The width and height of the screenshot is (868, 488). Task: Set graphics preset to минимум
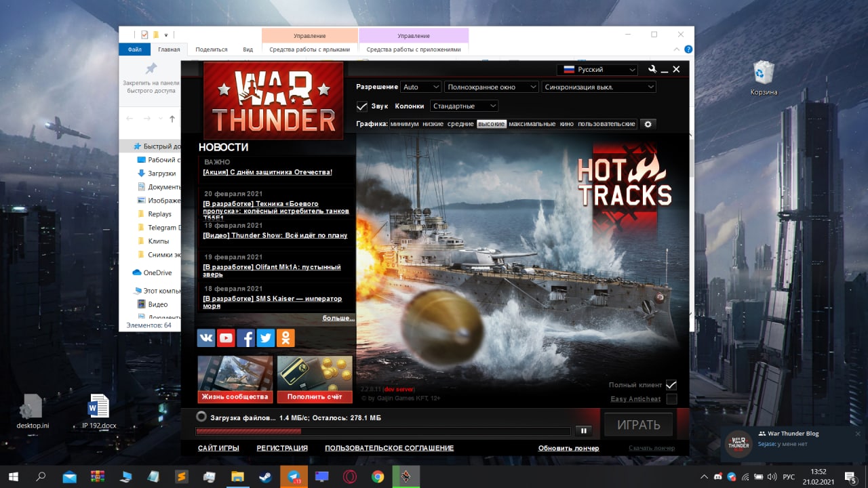[404, 124]
